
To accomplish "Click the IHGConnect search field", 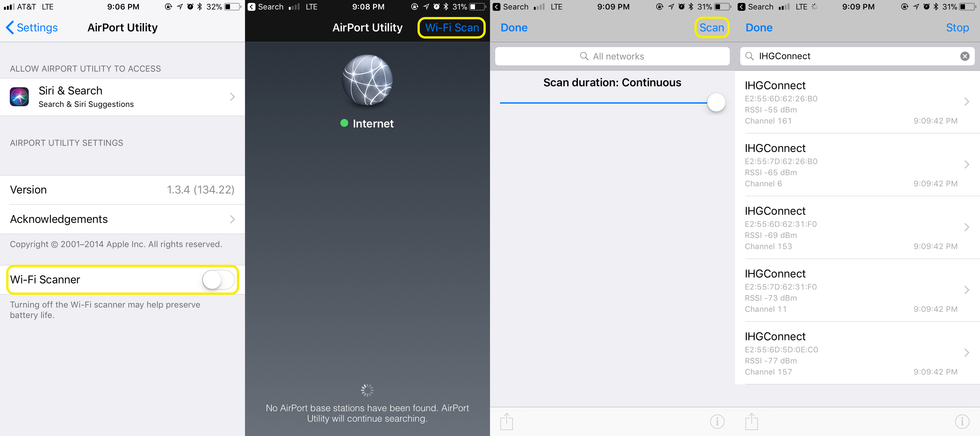I will pyautogui.click(x=857, y=56).
